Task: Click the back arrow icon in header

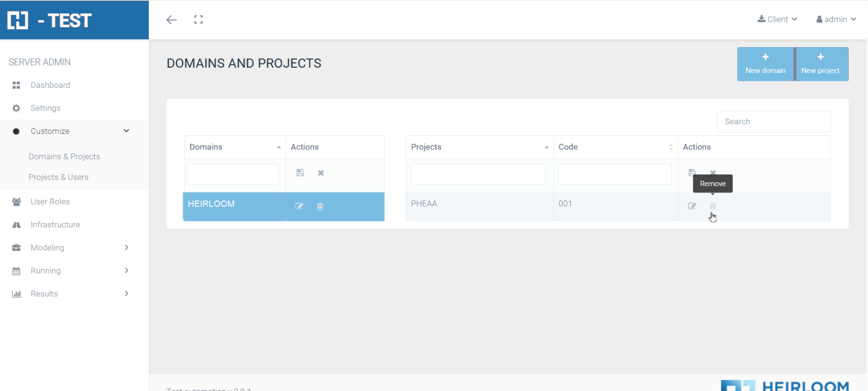Action: 172,20
